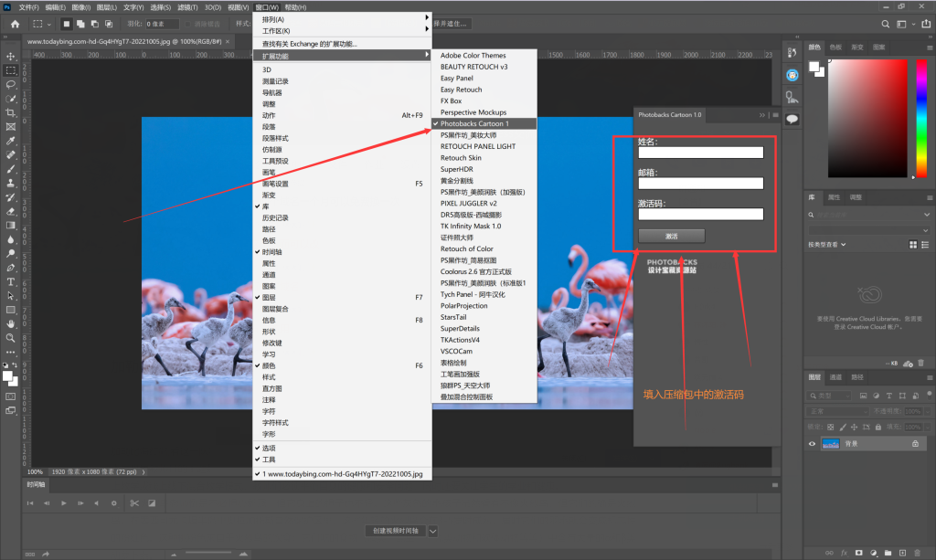Select the Clone Stamp tool
Viewport: 936px width, 560px height.
11,183
